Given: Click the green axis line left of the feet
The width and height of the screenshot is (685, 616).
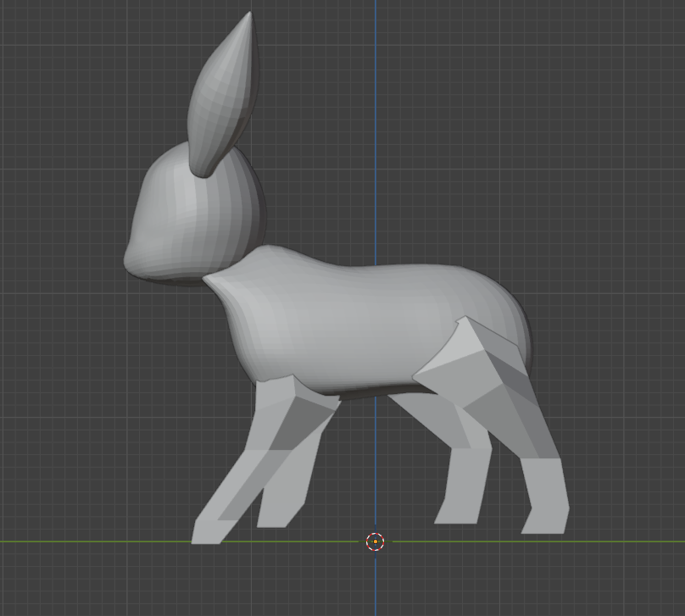Looking at the screenshot, I should point(85,541).
